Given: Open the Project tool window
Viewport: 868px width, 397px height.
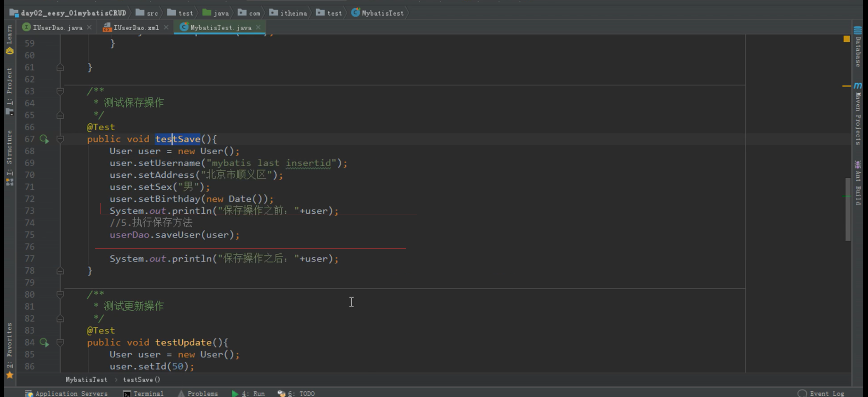Looking at the screenshot, I should [x=10, y=91].
